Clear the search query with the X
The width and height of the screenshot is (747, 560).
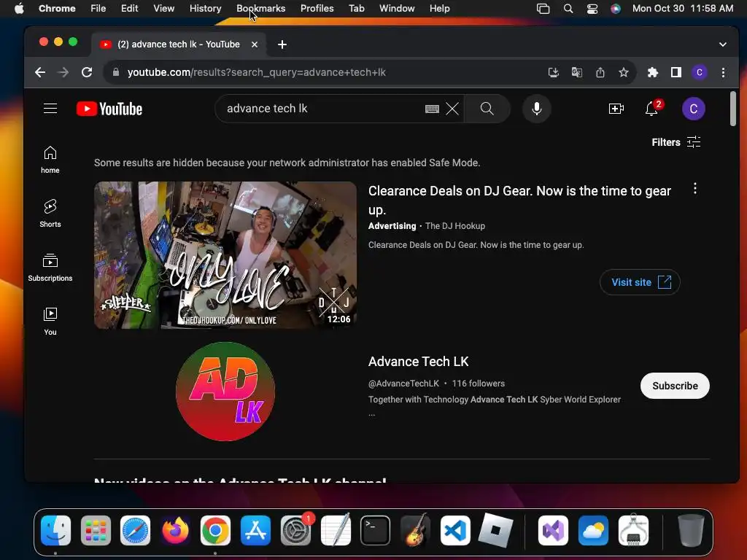point(452,109)
